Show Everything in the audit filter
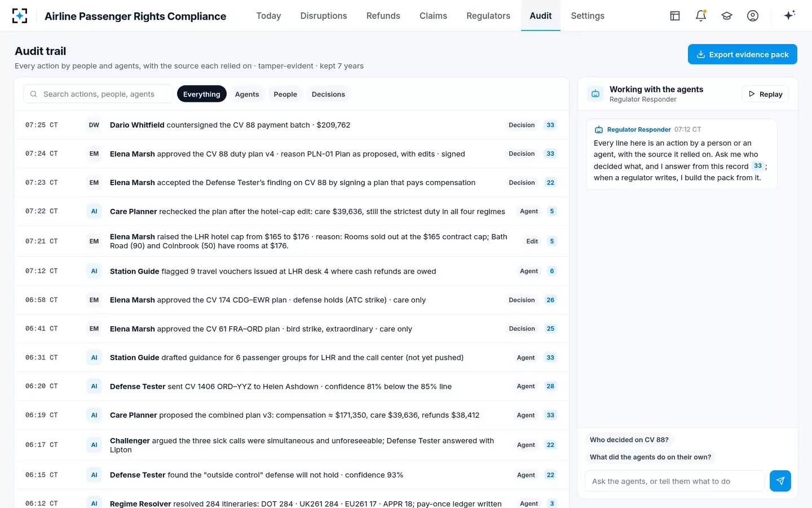 point(202,94)
